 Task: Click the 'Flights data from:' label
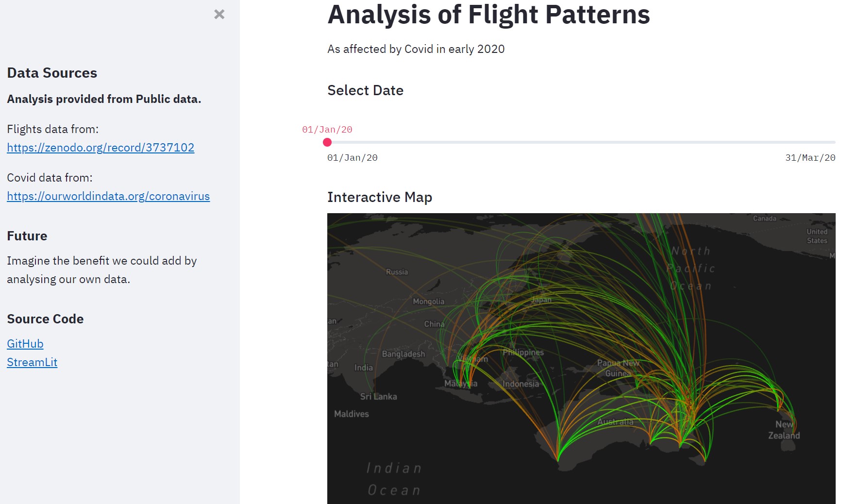tap(53, 129)
